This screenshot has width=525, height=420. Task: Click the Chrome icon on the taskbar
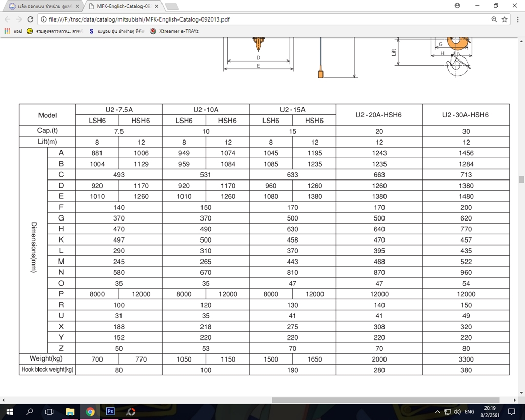click(90, 412)
